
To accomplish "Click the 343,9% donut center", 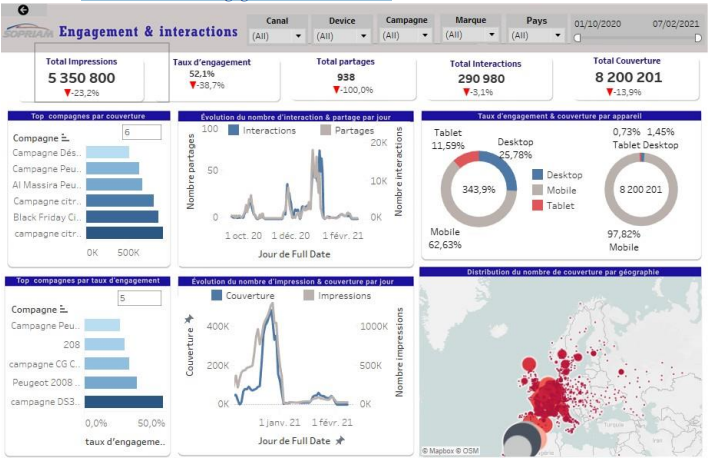I will coord(479,189).
